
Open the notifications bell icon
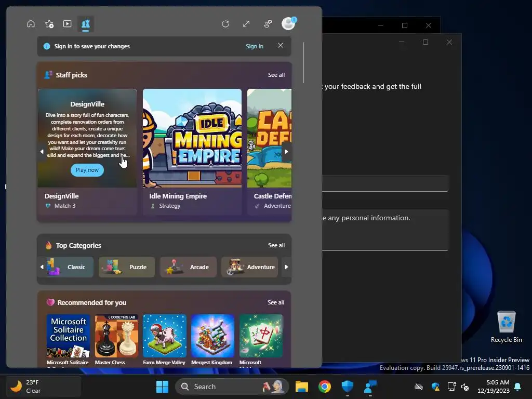tap(518, 387)
